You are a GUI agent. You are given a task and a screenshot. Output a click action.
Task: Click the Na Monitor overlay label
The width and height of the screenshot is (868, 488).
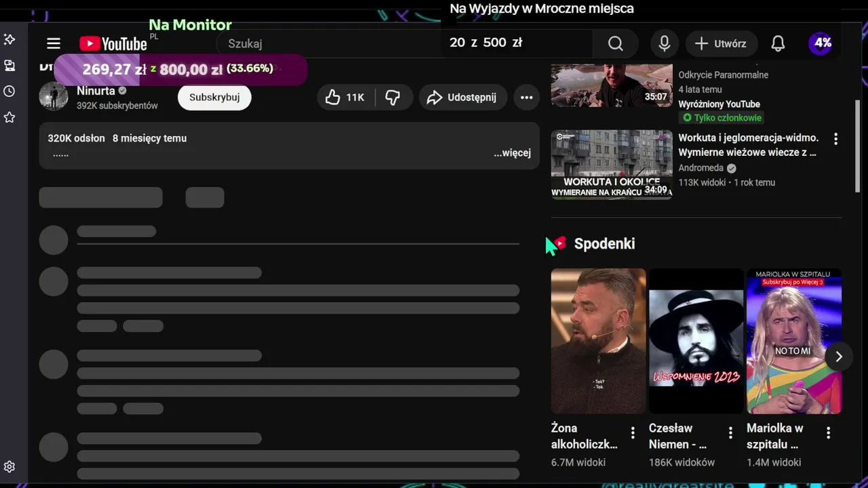pos(191,25)
